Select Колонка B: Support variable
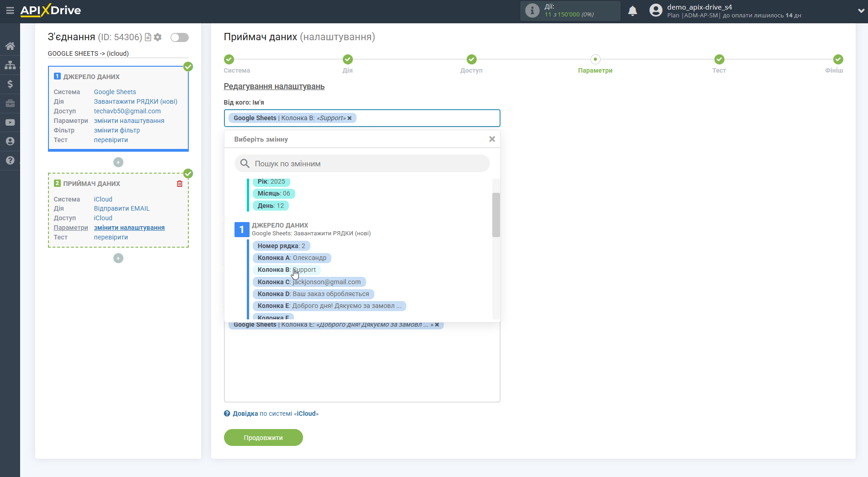This screenshot has height=477, width=868. pos(286,270)
